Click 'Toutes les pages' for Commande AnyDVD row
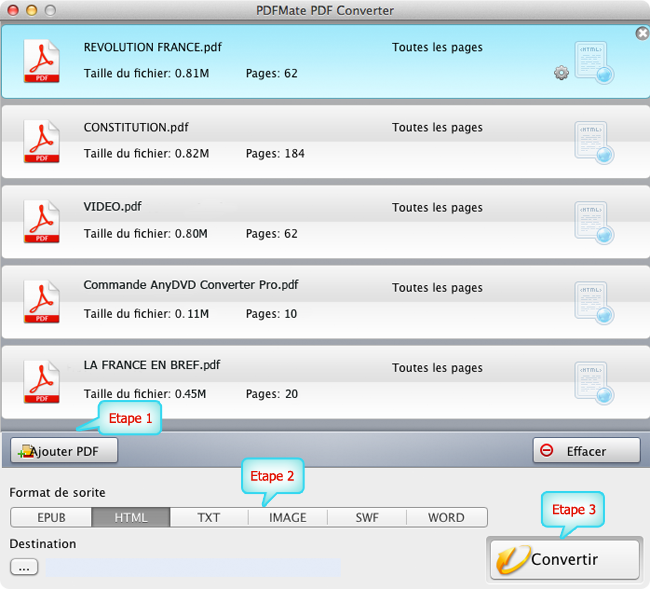 pos(437,288)
